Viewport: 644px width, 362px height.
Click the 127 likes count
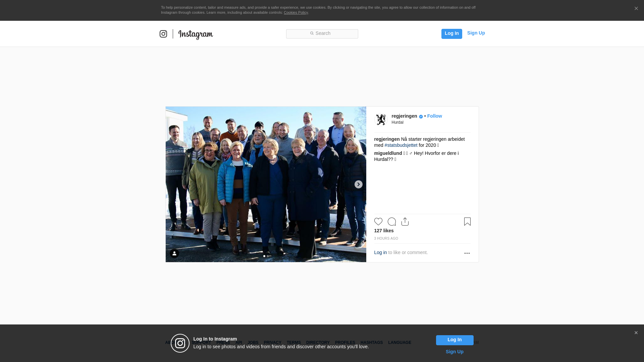[384, 231]
